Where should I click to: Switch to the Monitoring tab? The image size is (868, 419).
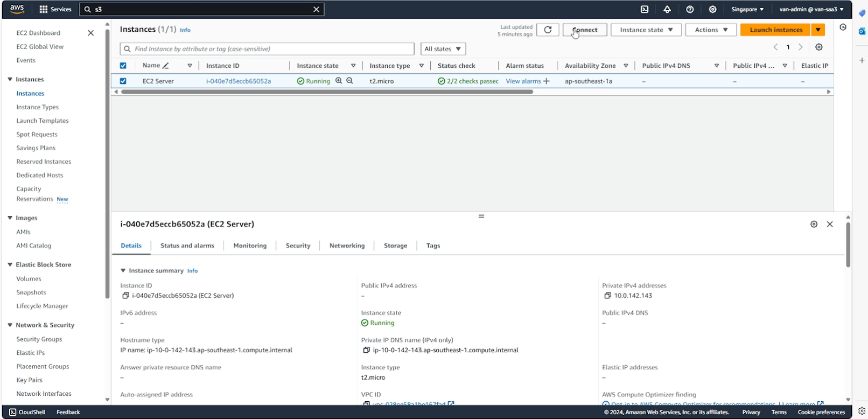tap(250, 246)
